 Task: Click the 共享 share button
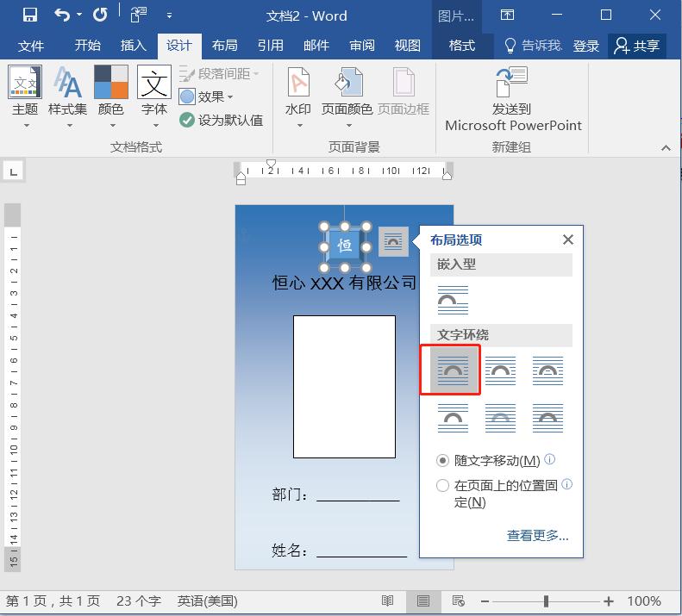[637, 46]
